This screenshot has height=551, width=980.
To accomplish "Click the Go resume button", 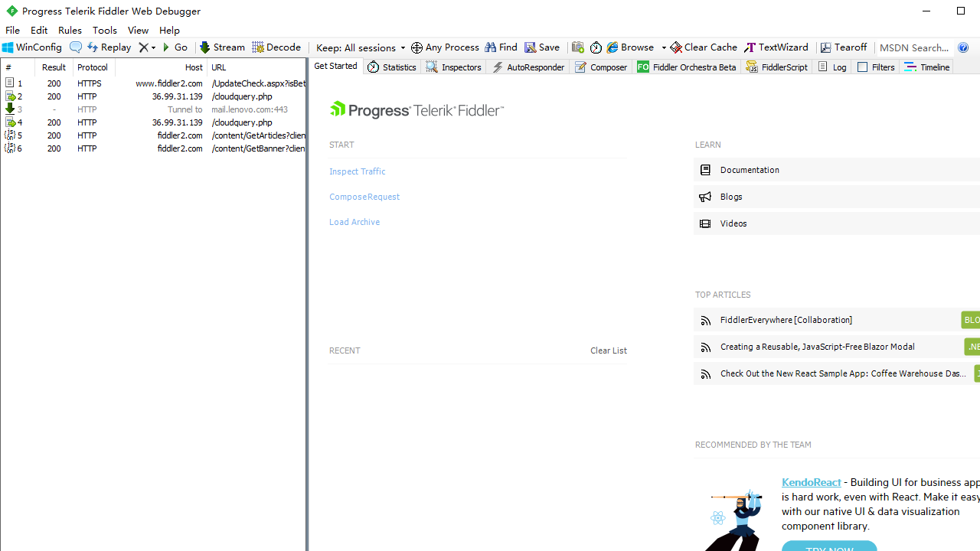I will (175, 47).
